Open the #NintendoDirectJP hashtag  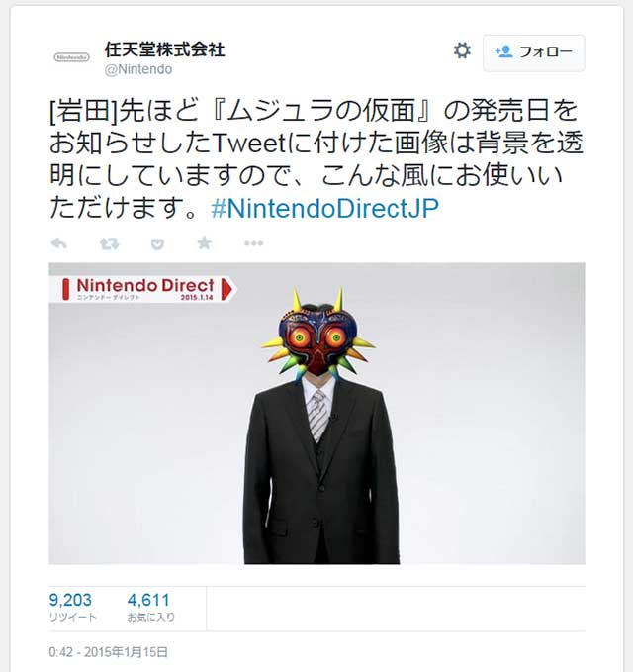click(x=325, y=208)
